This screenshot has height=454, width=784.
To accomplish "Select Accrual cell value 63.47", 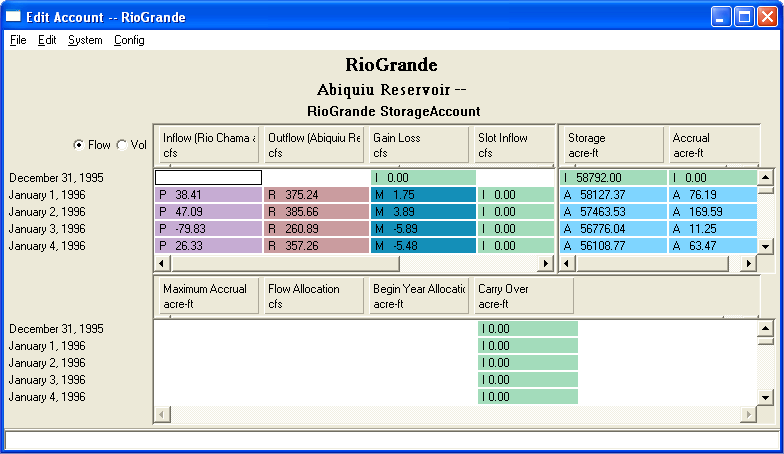I will tap(712, 246).
